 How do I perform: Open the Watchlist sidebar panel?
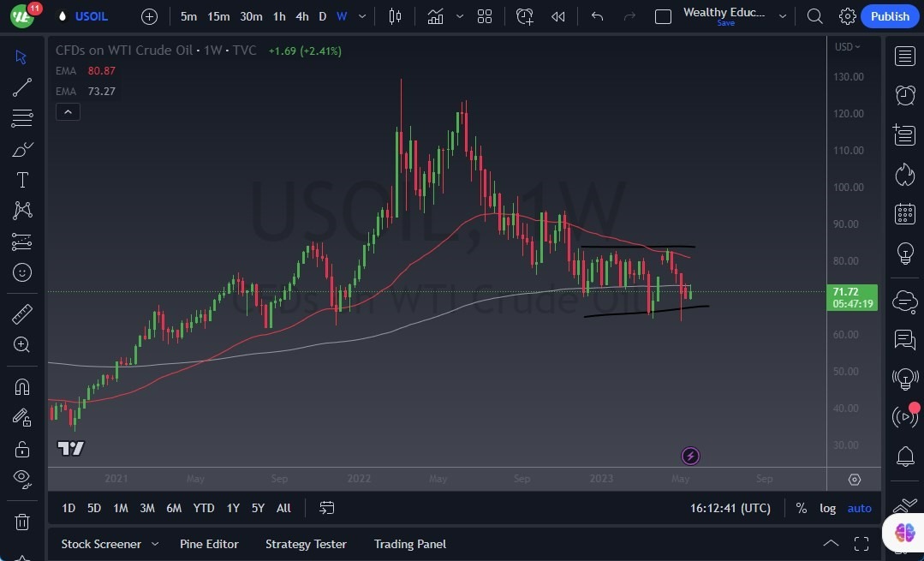[904, 56]
